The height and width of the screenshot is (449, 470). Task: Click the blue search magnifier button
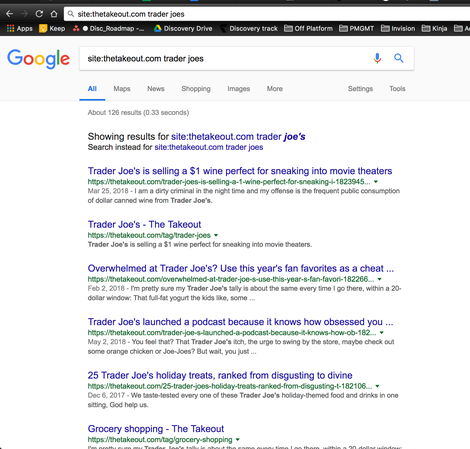pyautogui.click(x=399, y=58)
